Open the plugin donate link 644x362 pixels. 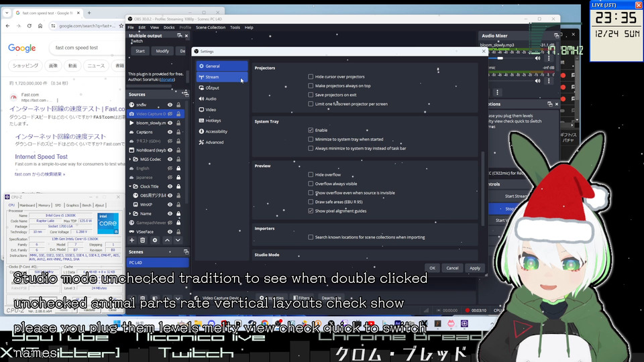tap(167, 80)
